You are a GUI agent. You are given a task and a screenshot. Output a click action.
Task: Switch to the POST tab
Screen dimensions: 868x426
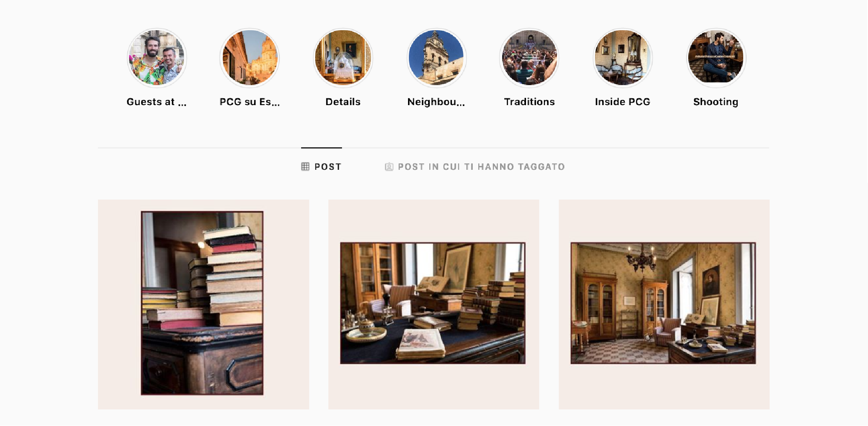322,166
